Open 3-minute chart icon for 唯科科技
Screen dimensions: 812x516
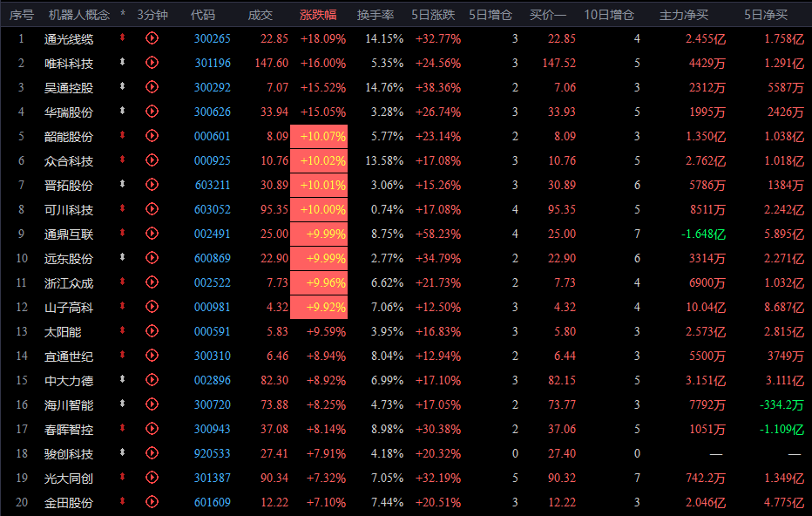point(152,63)
